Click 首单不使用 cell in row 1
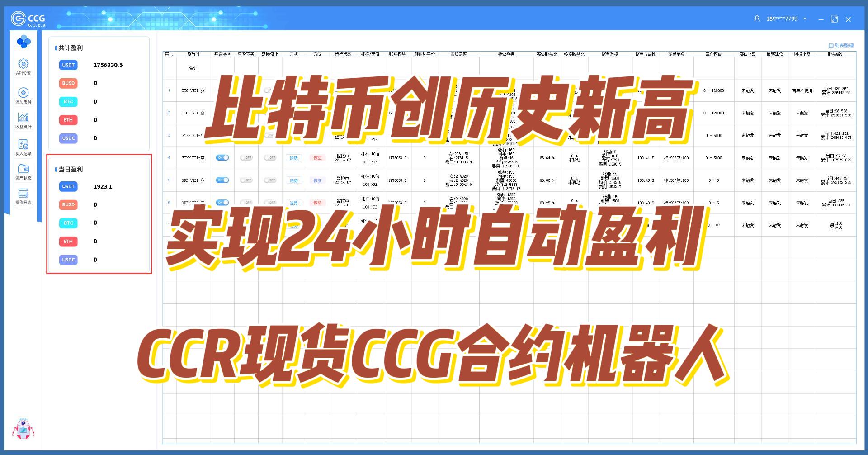Viewport: 868px width, 455px height. (802, 91)
